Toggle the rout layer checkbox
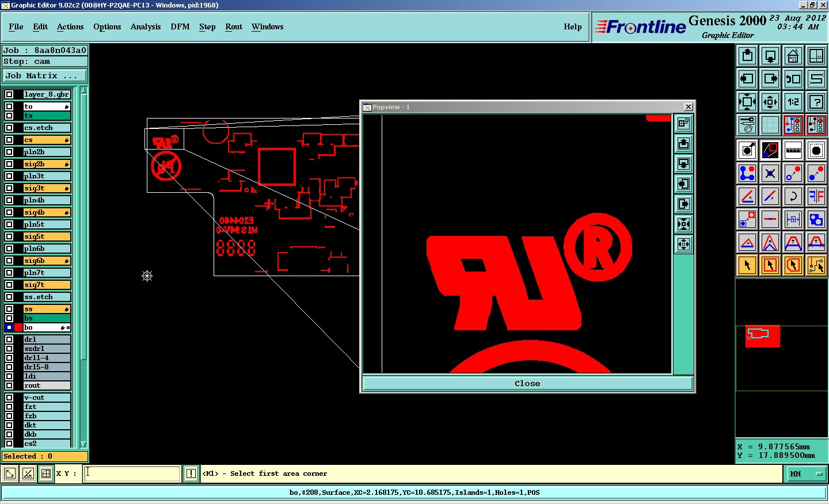Image resolution: width=829 pixels, height=504 pixels. click(x=9, y=385)
